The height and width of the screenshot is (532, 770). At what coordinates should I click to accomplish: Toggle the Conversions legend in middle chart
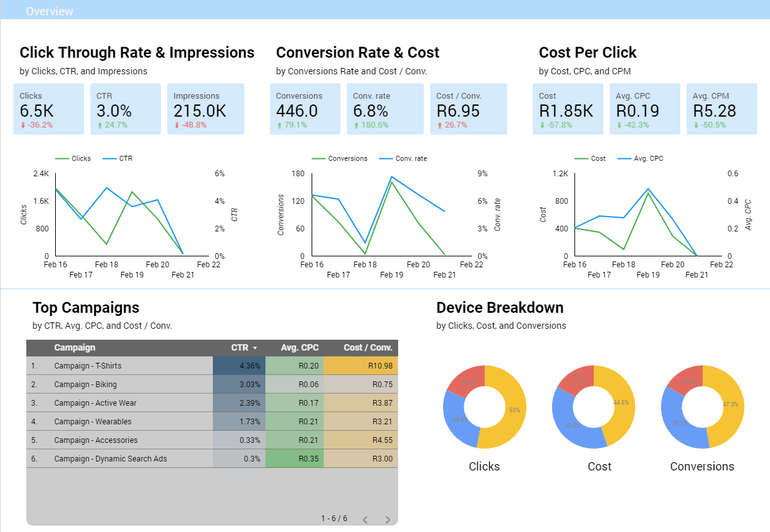(340, 158)
